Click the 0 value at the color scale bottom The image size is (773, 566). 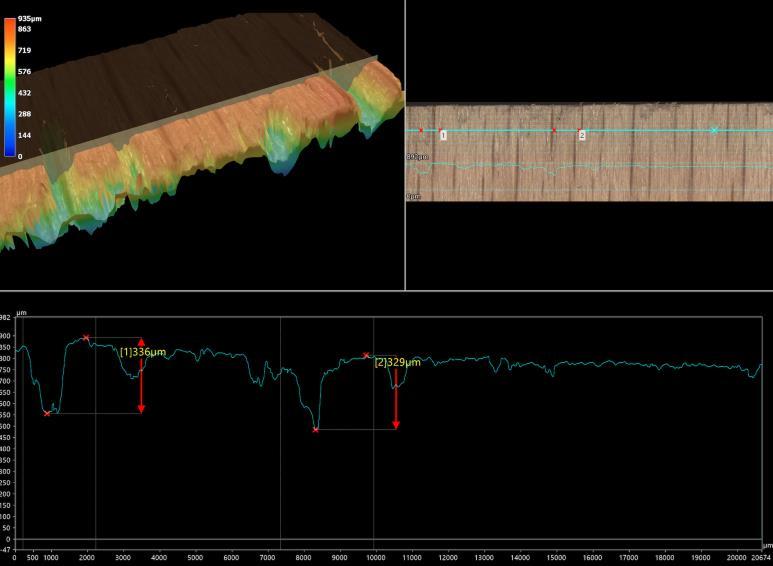[20, 156]
